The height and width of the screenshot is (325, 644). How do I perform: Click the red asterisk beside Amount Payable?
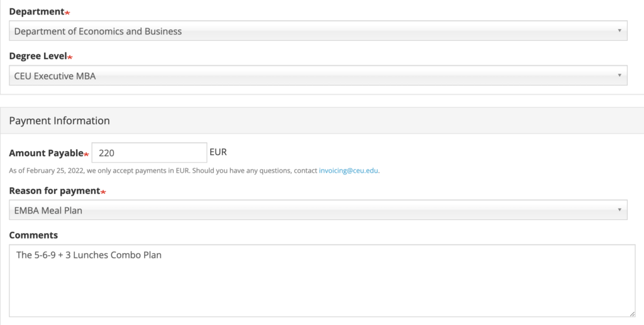point(86,154)
